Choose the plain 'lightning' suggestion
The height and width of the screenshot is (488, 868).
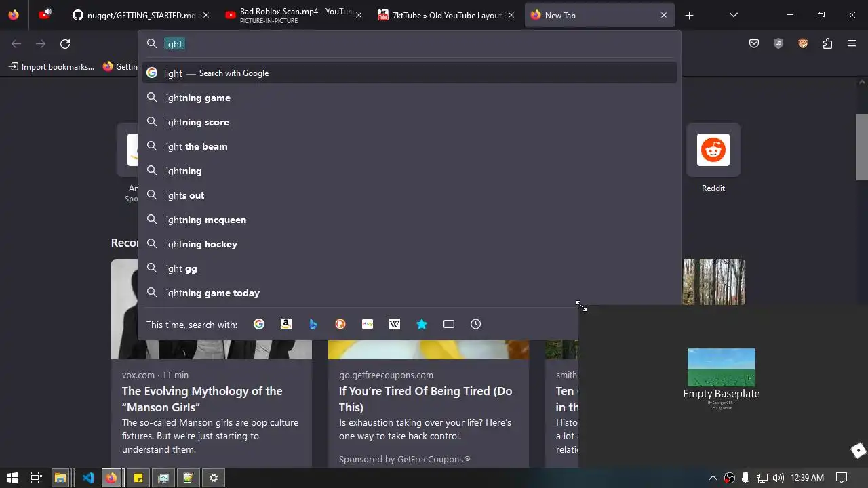click(x=410, y=171)
